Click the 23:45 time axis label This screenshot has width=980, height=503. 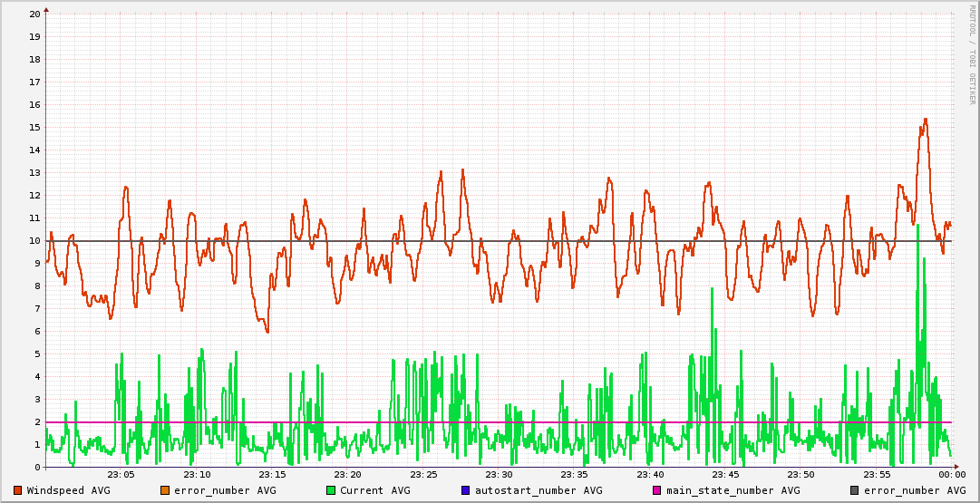(x=725, y=475)
